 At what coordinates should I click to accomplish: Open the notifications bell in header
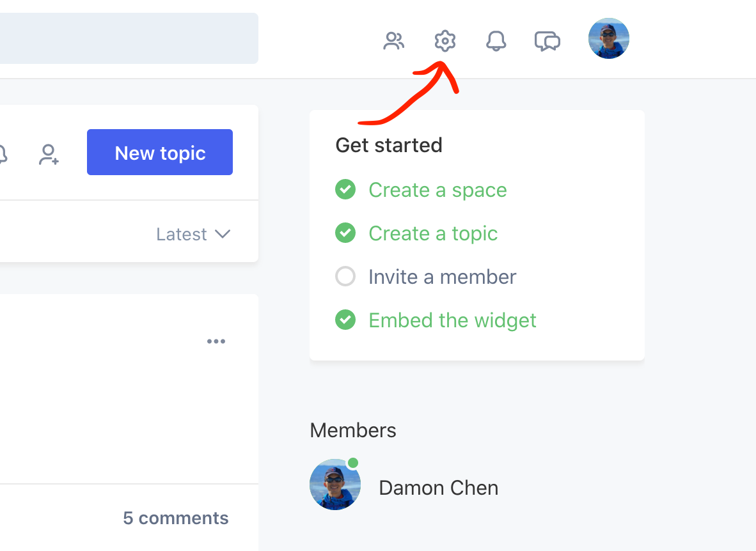click(496, 42)
